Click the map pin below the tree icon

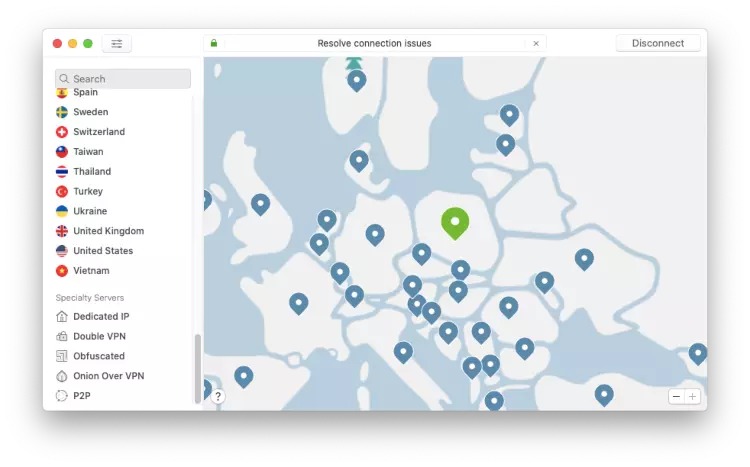click(357, 81)
